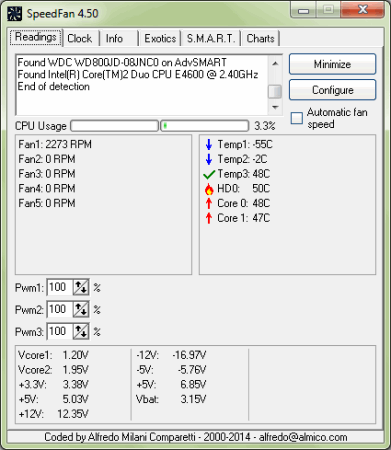Open the S.M.A.R.T. tab
Viewport: 391px width, 450px height.
point(211,38)
